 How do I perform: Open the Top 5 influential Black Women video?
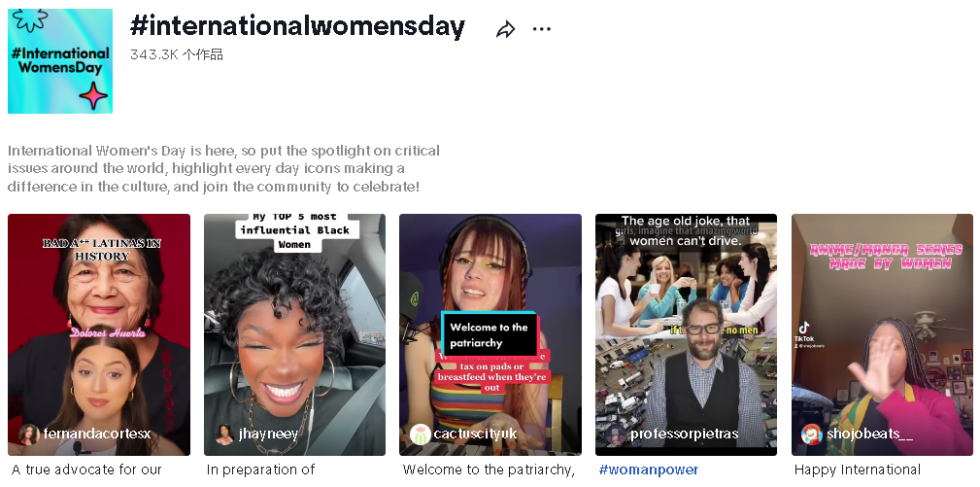[x=294, y=334]
